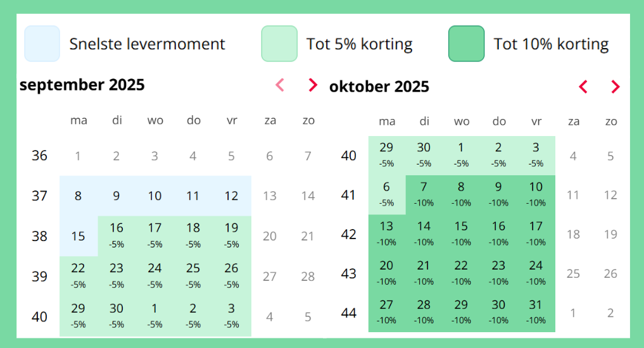The image size is (644, 348).
Task: Select October 15 delivery date
Action: coord(462,233)
